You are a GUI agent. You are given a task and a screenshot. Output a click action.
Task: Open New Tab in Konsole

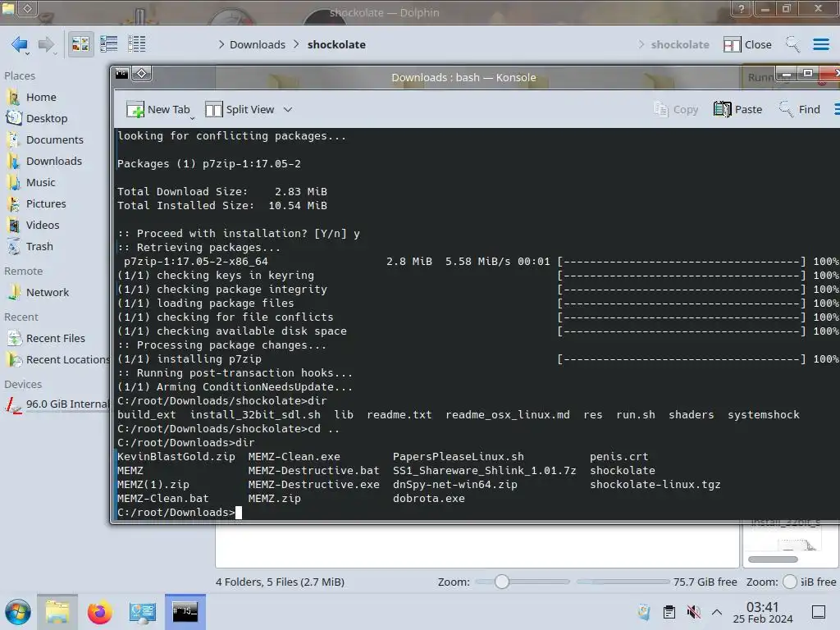click(158, 109)
